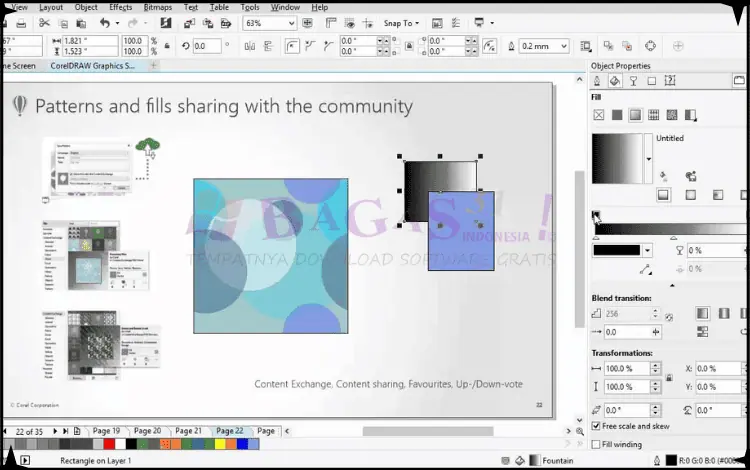Image resolution: width=750 pixels, height=470 pixels.
Task: Select the No fill icon
Action: (599, 116)
